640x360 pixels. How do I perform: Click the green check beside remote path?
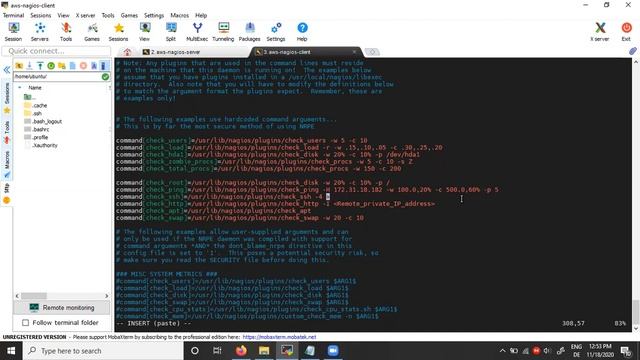click(x=105, y=76)
